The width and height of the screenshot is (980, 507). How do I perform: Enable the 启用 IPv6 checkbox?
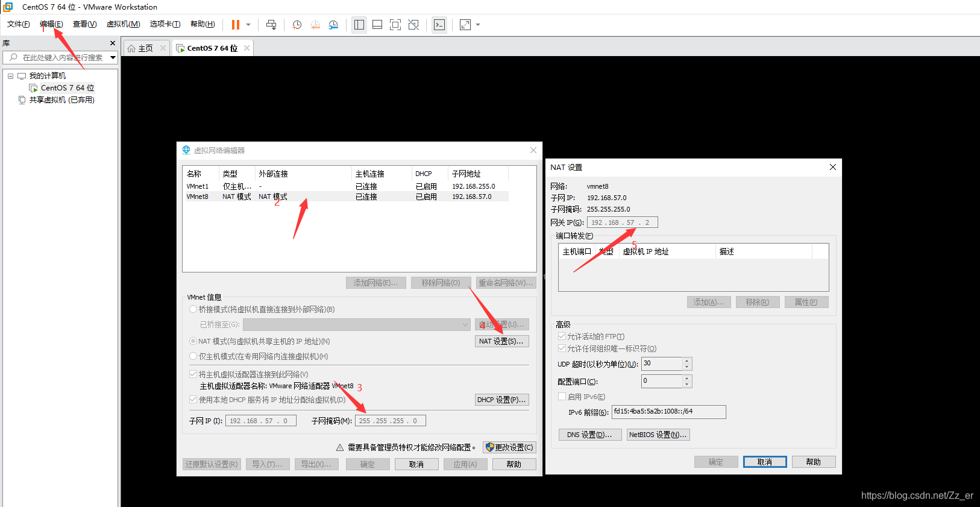tap(562, 397)
